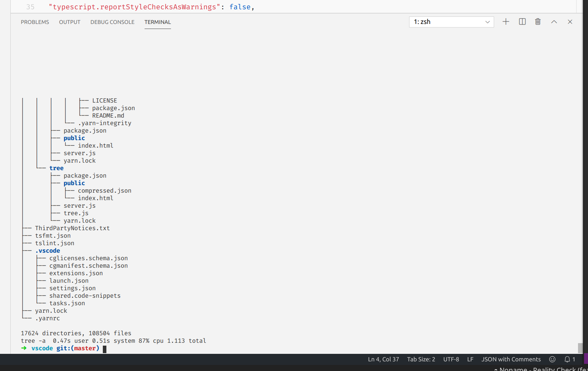Change language mode via JSON with Comments
The image size is (588, 371).
[511, 359]
